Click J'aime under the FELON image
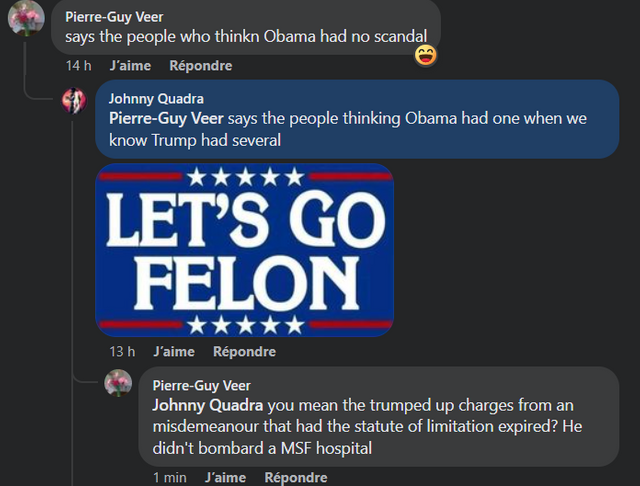The height and width of the screenshot is (486, 640). pyautogui.click(x=175, y=352)
